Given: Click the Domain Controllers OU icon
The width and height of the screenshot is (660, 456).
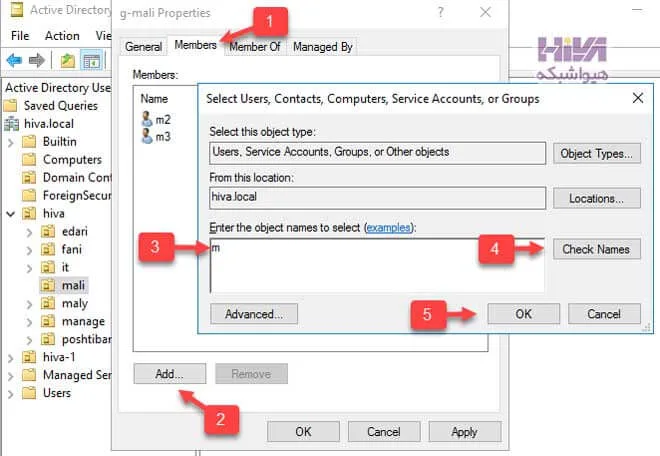Looking at the screenshot, I should [x=29, y=178].
